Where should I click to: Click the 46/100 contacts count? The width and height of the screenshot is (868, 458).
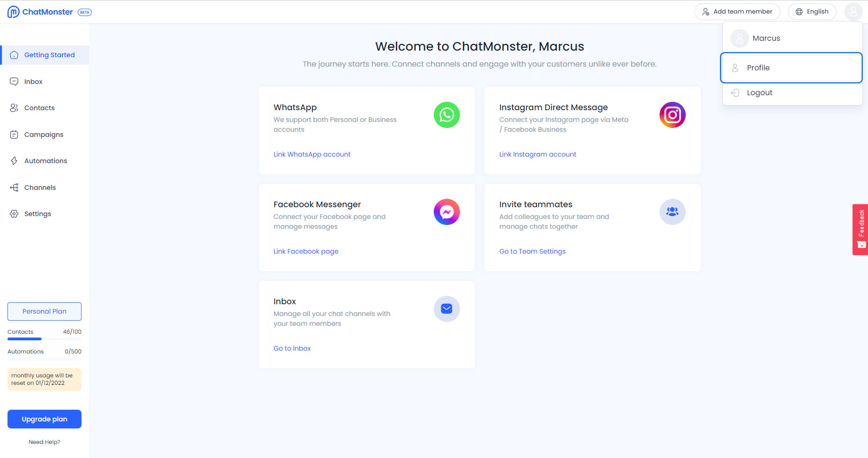point(72,332)
